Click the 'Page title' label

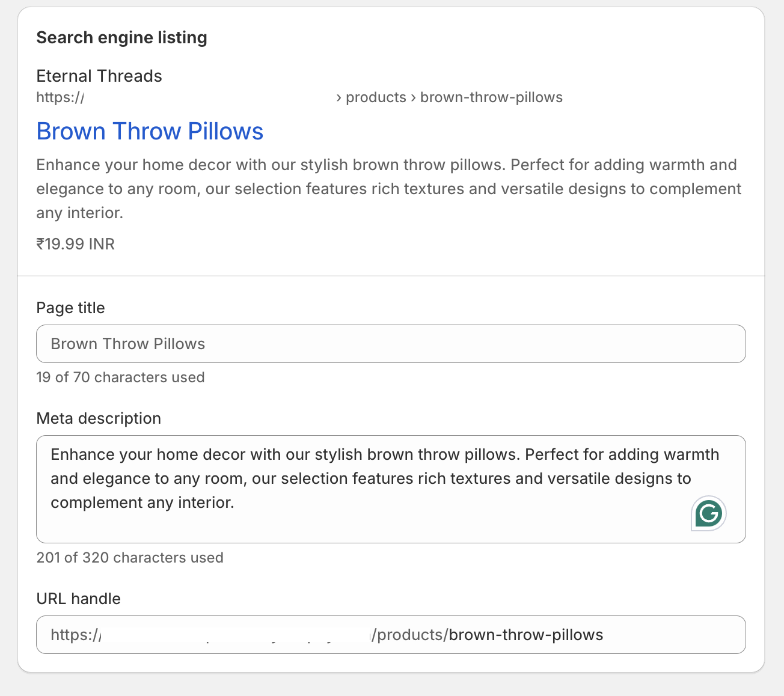click(x=70, y=308)
